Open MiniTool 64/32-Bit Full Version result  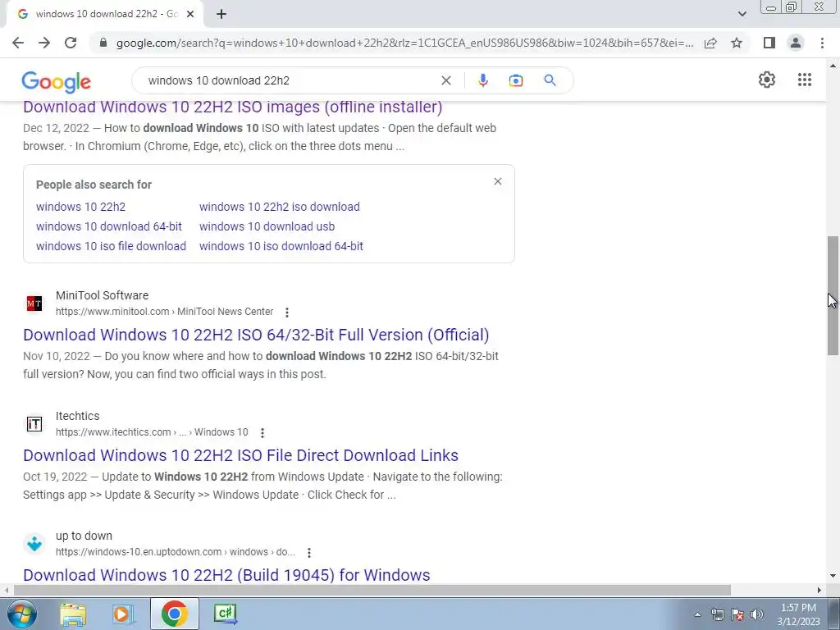pos(256,335)
